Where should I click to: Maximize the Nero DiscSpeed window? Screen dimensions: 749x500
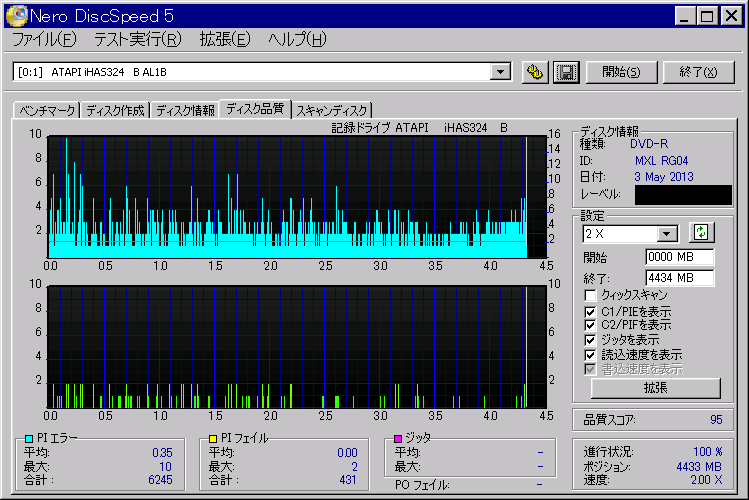[706, 16]
